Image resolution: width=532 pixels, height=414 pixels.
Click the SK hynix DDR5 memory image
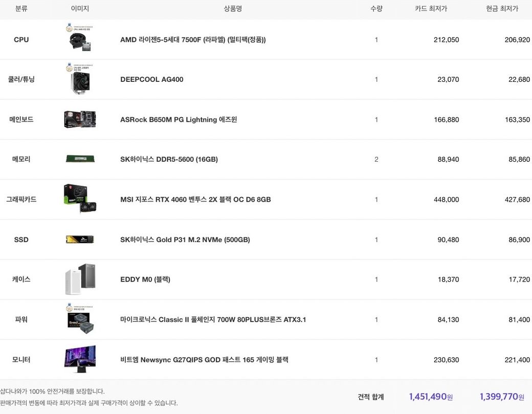[x=80, y=159]
